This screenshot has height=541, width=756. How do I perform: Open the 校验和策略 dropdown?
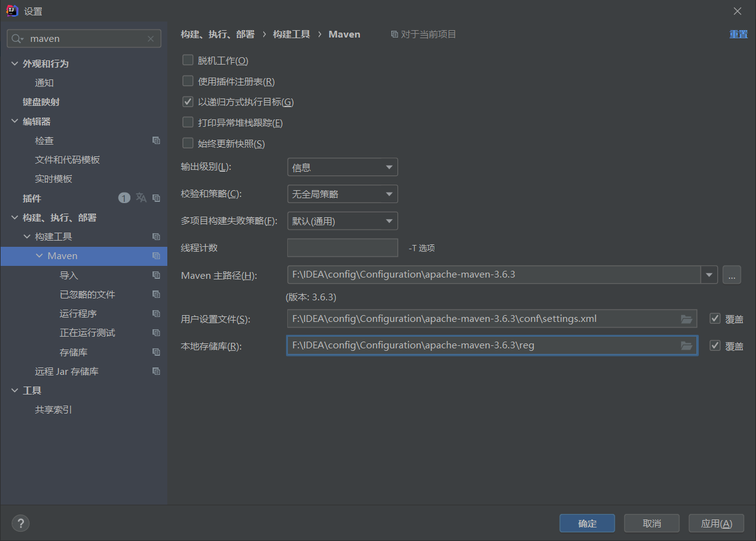[343, 194]
